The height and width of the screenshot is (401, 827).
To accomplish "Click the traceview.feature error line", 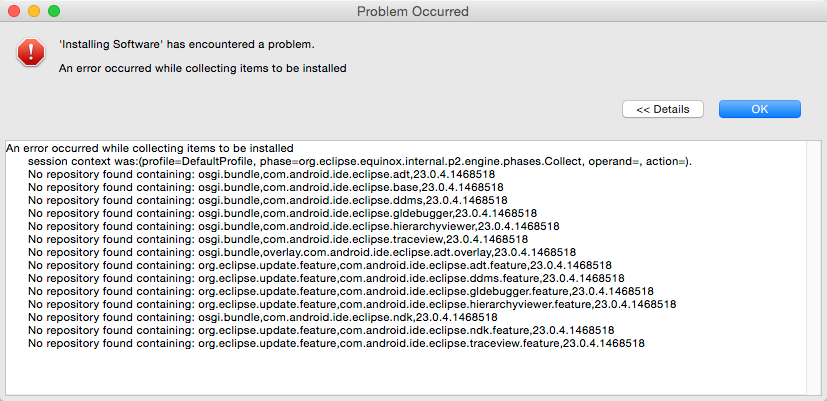I will pyautogui.click(x=336, y=343).
